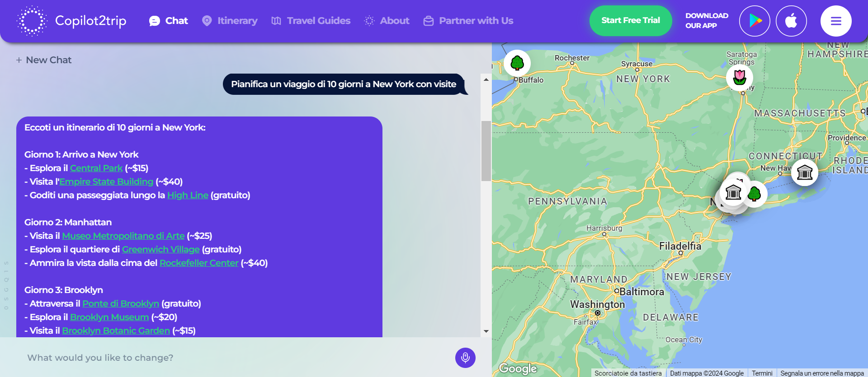Click Travel Guides map icon
Screen dimensions: 868x377
click(x=276, y=21)
